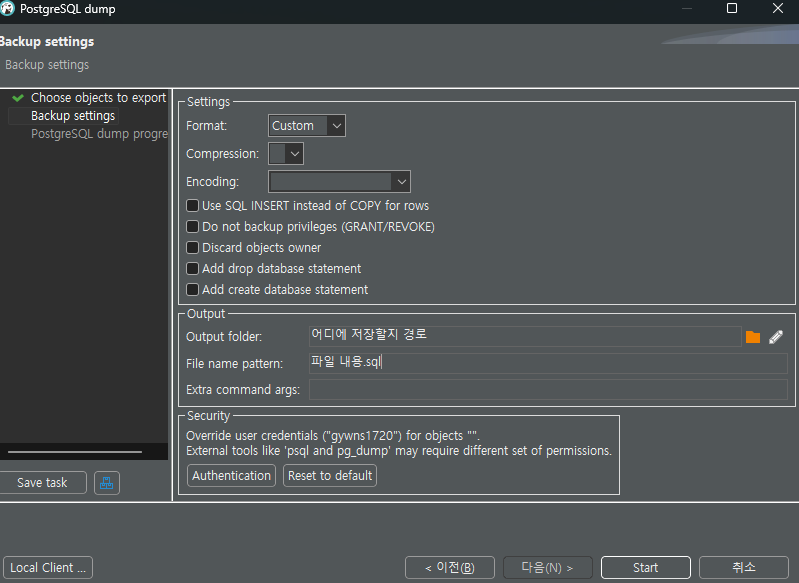Screen dimensions: 799x583
Task: Toggle Discard objects owner checkbox
Action: (x=192, y=247)
